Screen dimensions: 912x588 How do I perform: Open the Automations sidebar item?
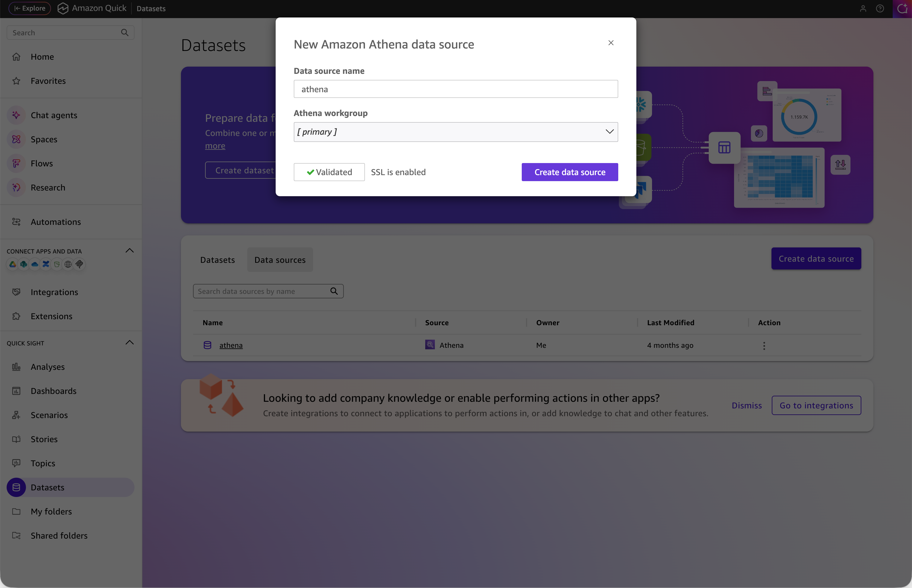55,222
